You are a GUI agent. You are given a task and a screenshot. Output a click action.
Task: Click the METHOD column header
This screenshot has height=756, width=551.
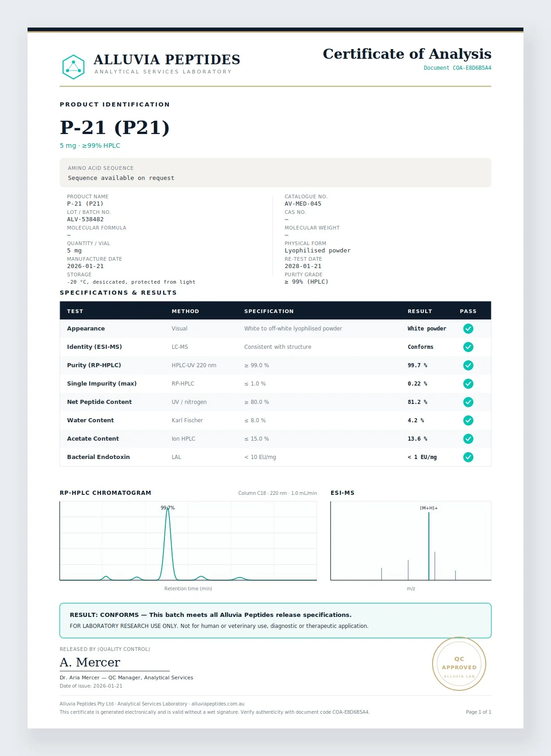pyautogui.click(x=186, y=311)
